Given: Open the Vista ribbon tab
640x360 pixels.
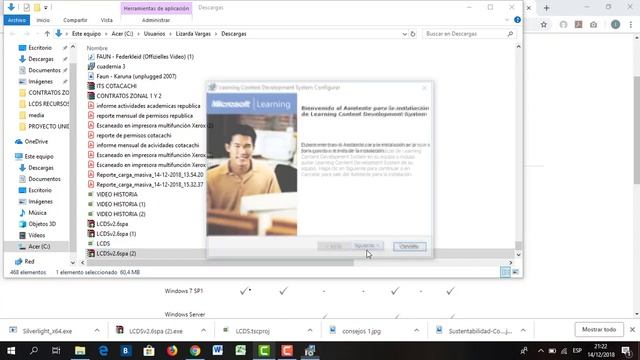Looking at the screenshot, I should 107,20.
